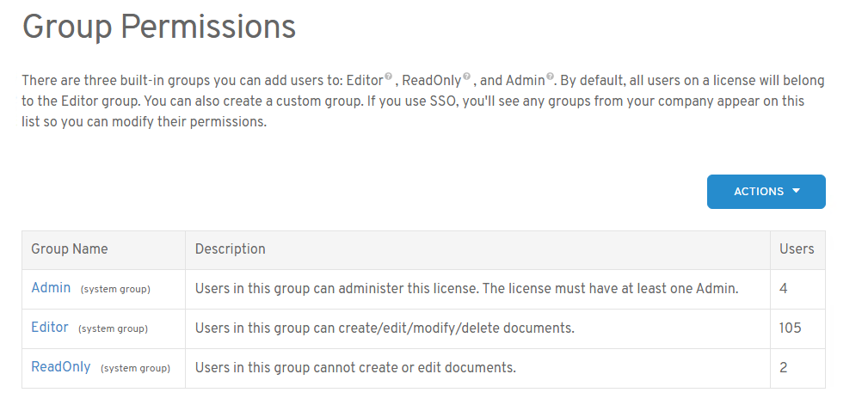Image resolution: width=868 pixels, height=411 pixels.
Task: Click the ReadOnly row user count 2
Action: point(784,368)
